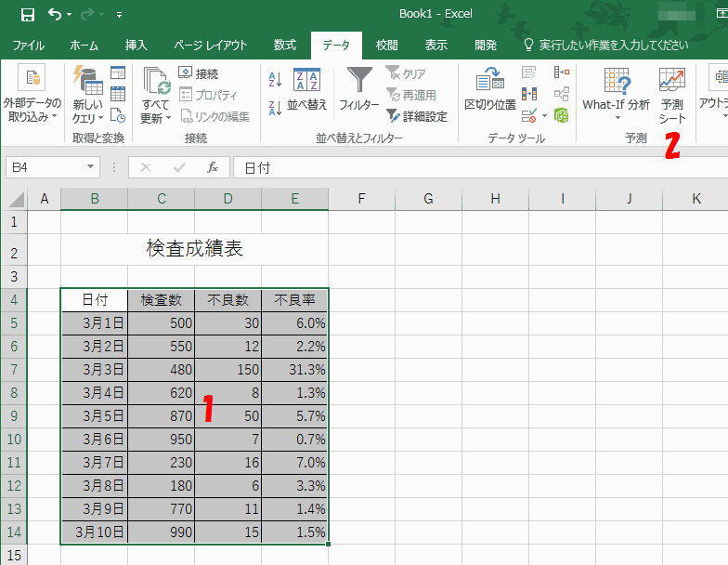Switch to the 表示 tab
Screen dimensions: 728x565
point(436,45)
